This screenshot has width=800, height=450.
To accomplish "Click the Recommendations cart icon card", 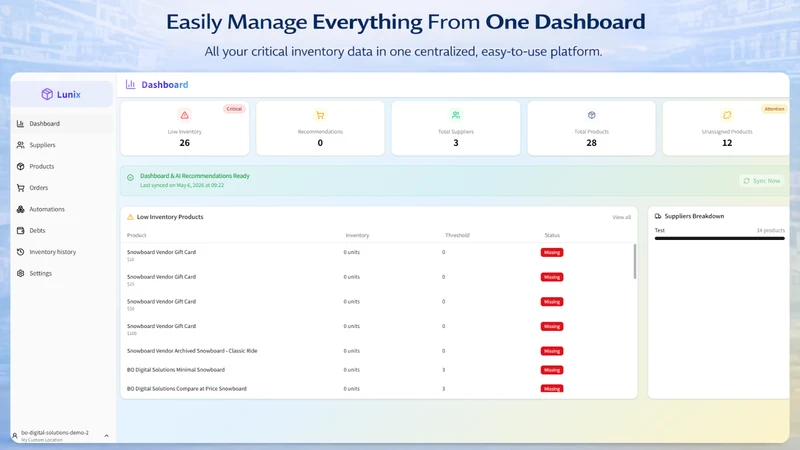I will 320,115.
